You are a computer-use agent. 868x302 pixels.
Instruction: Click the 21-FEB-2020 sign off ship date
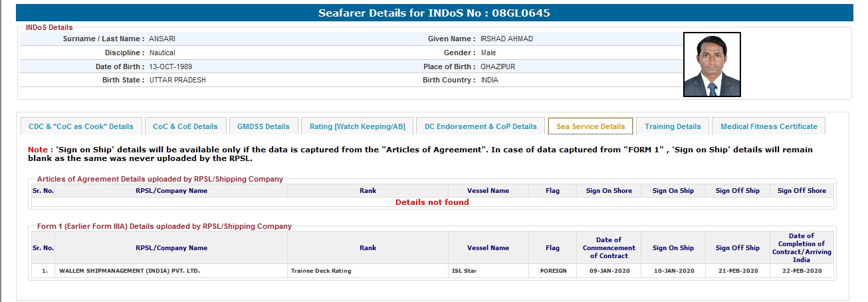click(x=737, y=271)
